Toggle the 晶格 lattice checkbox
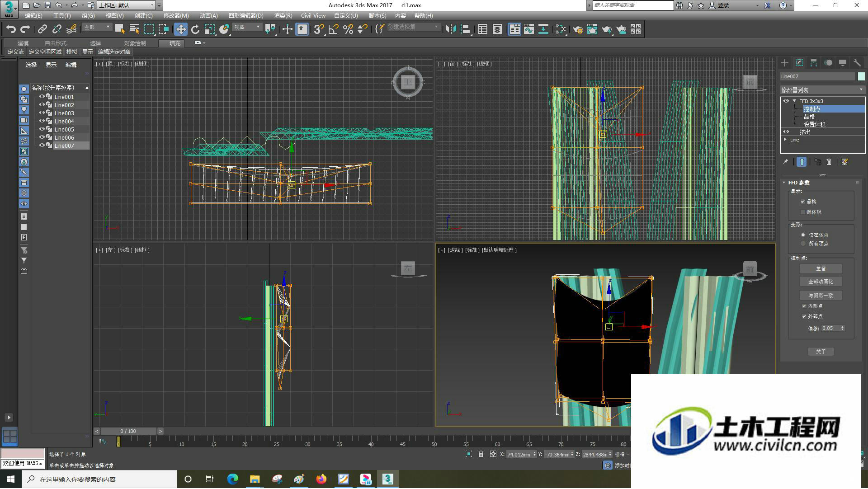The height and width of the screenshot is (489, 868). (803, 202)
